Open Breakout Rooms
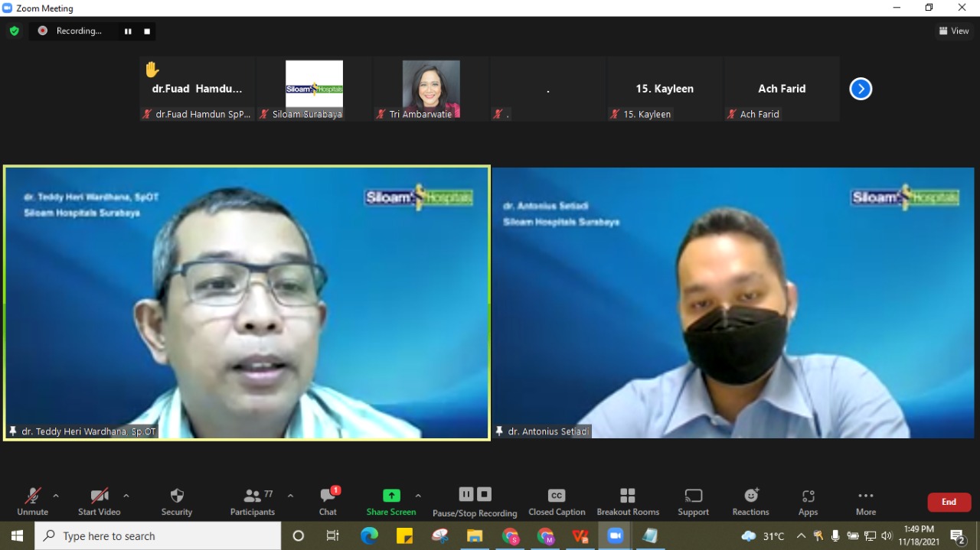The height and width of the screenshot is (550, 980). (x=628, y=501)
